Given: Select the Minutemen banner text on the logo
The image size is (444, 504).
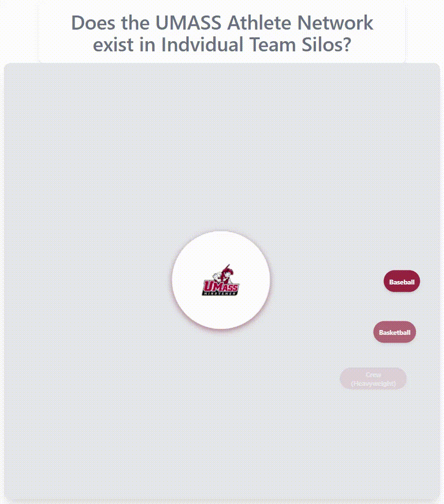Looking at the screenshot, I should (220, 294).
